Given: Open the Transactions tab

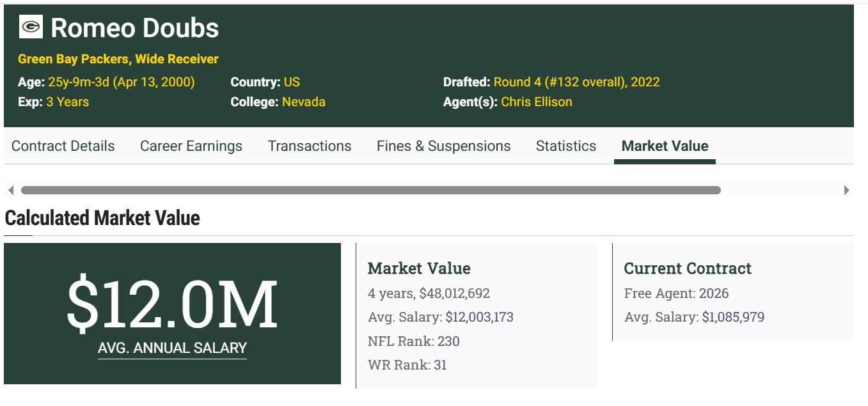Looking at the screenshot, I should point(310,146).
